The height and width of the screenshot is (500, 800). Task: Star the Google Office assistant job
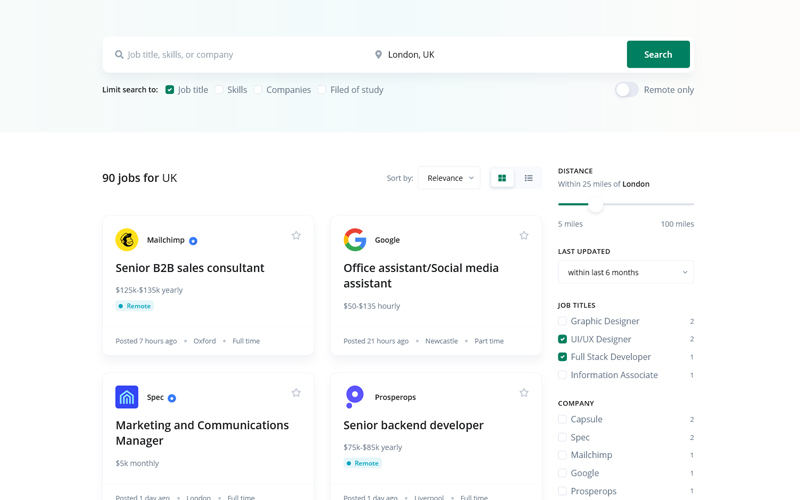coord(524,236)
